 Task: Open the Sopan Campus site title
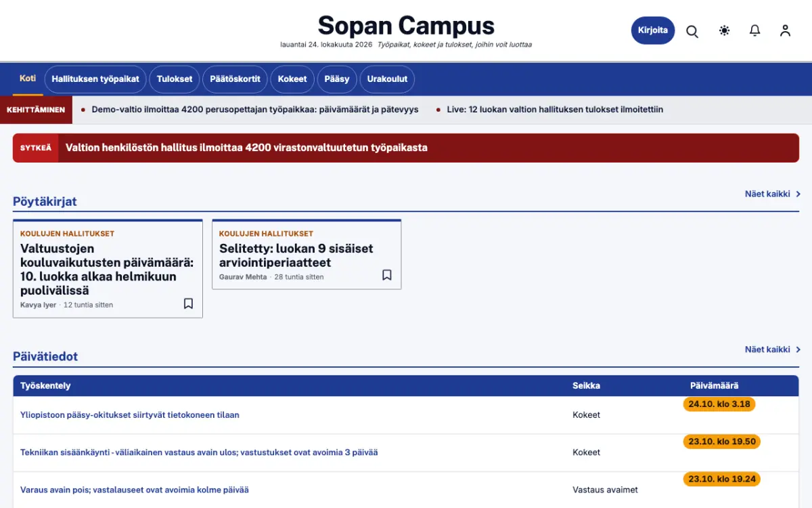(x=406, y=26)
